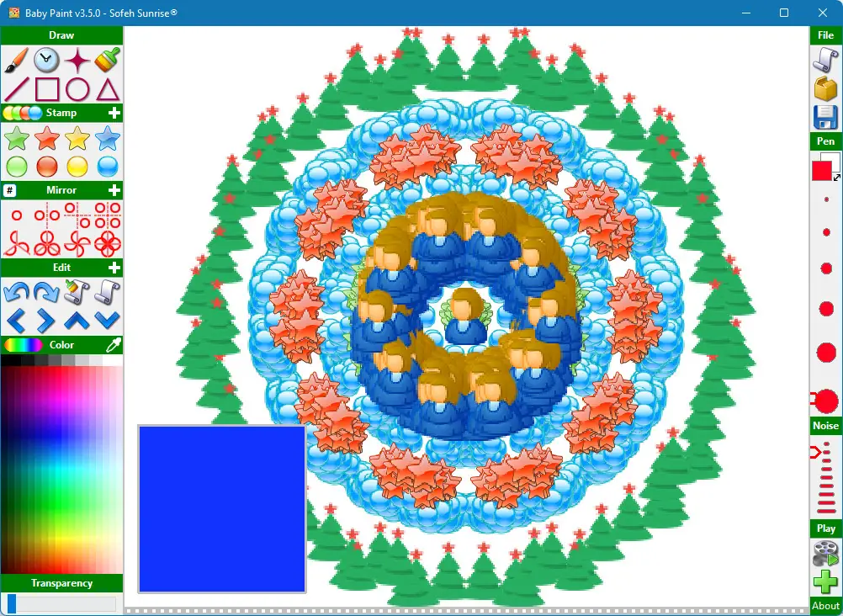Viewport: 843px width, 616px height.
Task: Choose the red ball stamp
Action: (47, 167)
